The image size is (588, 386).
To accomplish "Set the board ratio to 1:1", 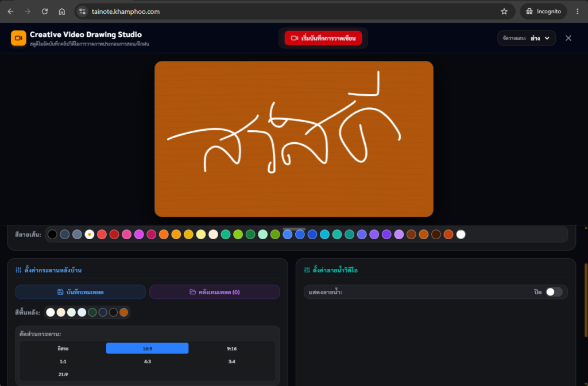I will click(63, 361).
